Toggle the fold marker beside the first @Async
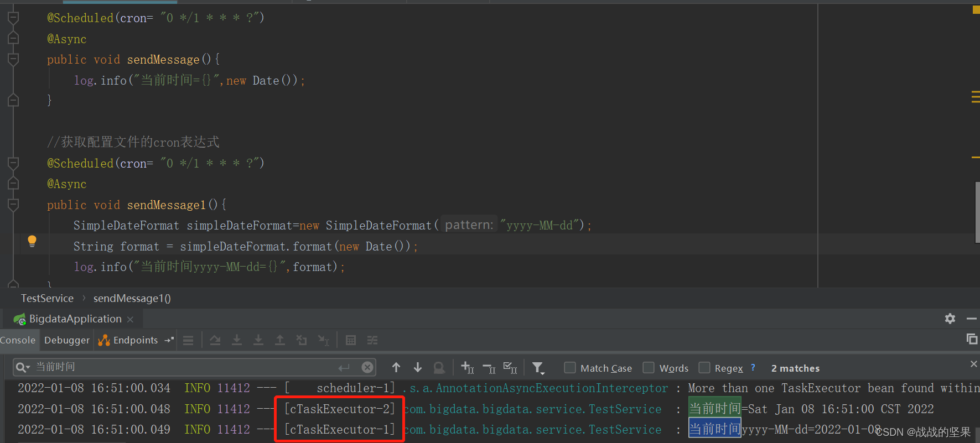 coord(13,39)
